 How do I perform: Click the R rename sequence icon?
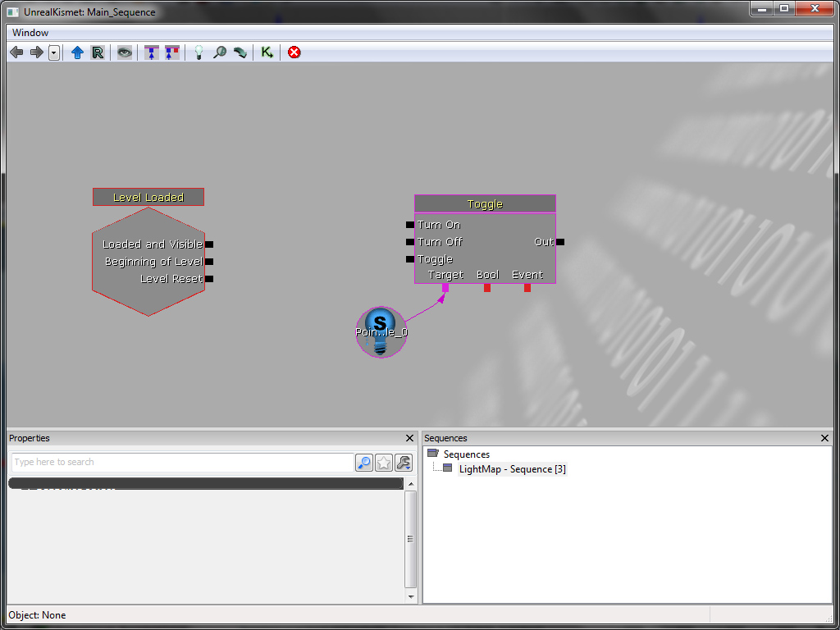[98, 52]
